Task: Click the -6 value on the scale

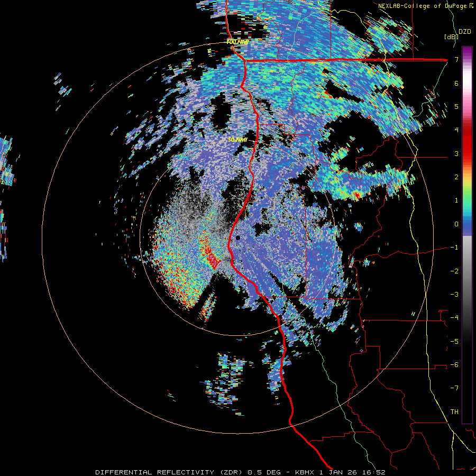Action: click(454, 365)
